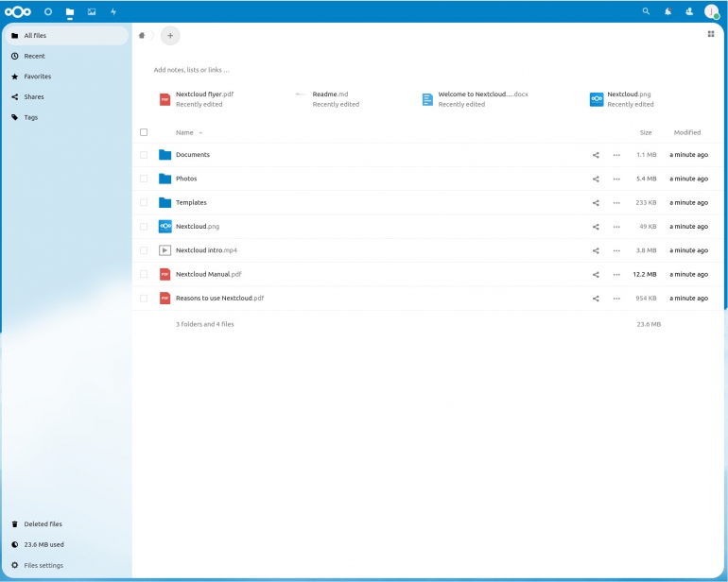728x582 pixels.
Task: Sort by the Modified column header
Action: coord(686,132)
